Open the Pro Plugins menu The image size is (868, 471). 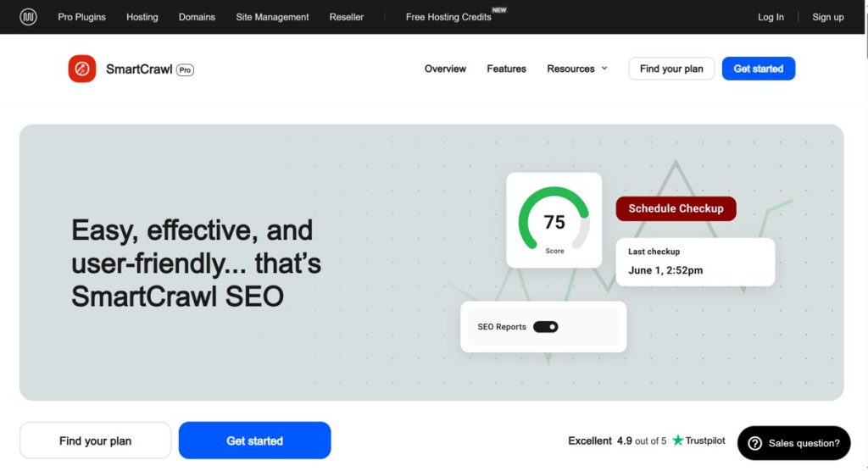[81, 17]
